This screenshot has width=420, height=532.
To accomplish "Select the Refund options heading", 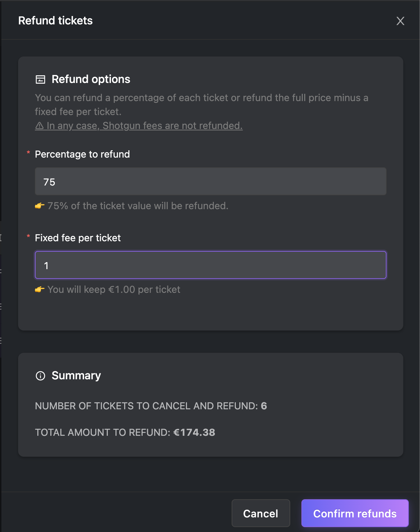I will (91, 79).
